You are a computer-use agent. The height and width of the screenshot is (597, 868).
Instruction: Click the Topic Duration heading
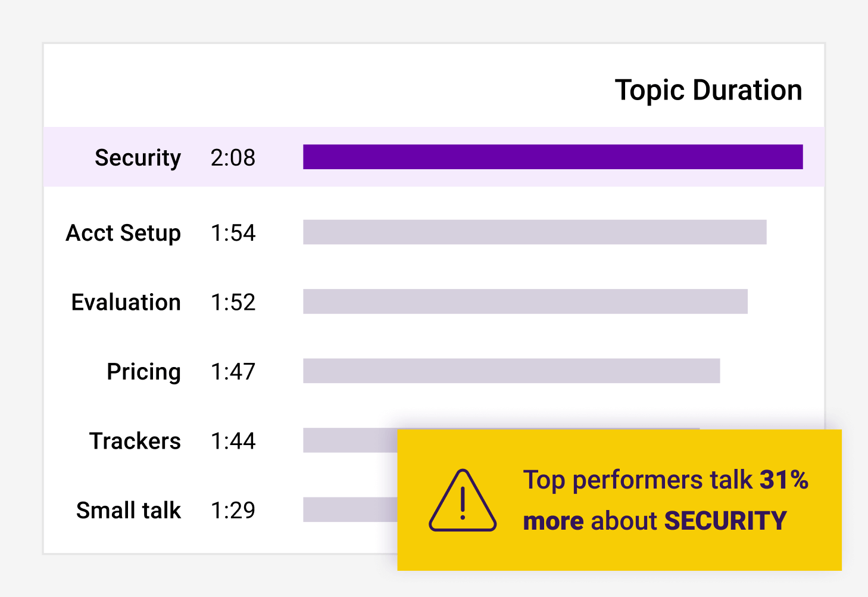(x=708, y=91)
